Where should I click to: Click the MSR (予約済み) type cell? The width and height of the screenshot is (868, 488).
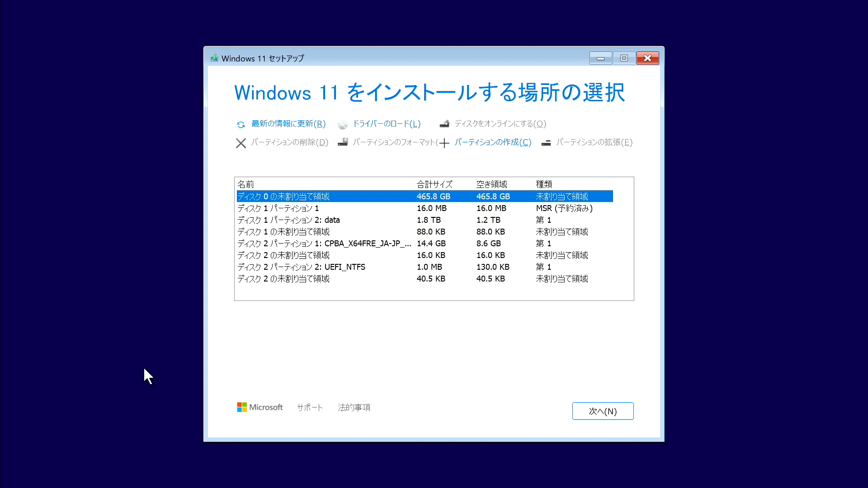(x=564, y=208)
